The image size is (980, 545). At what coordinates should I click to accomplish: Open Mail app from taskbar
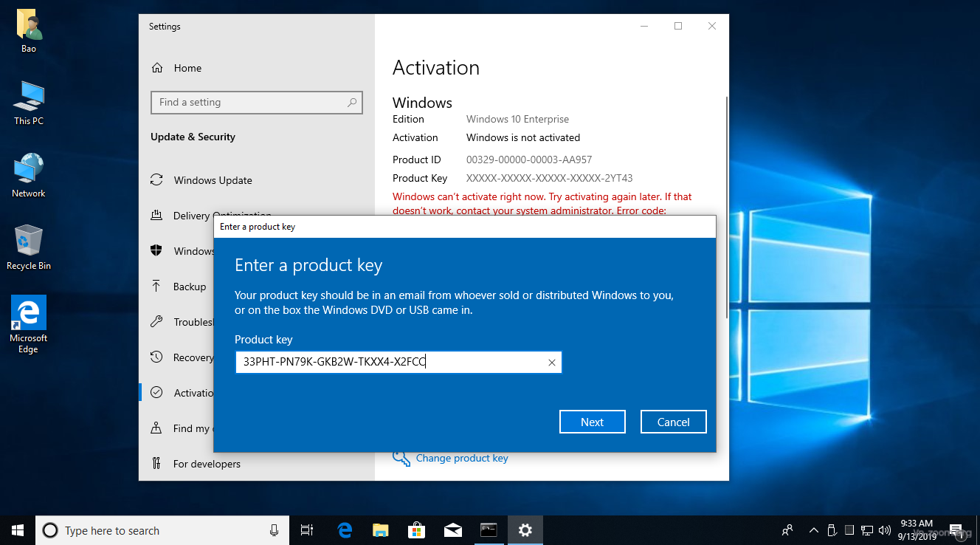(x=453, y=530)
